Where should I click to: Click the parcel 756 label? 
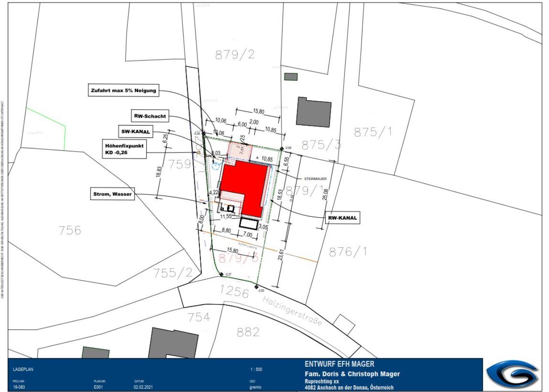click(x=70, y=230)
